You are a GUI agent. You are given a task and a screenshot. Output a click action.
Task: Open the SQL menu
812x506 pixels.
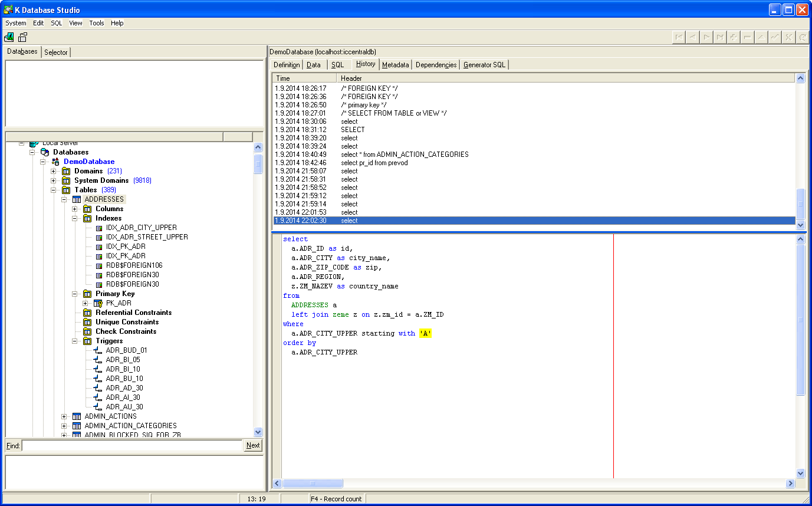(56, 23)
